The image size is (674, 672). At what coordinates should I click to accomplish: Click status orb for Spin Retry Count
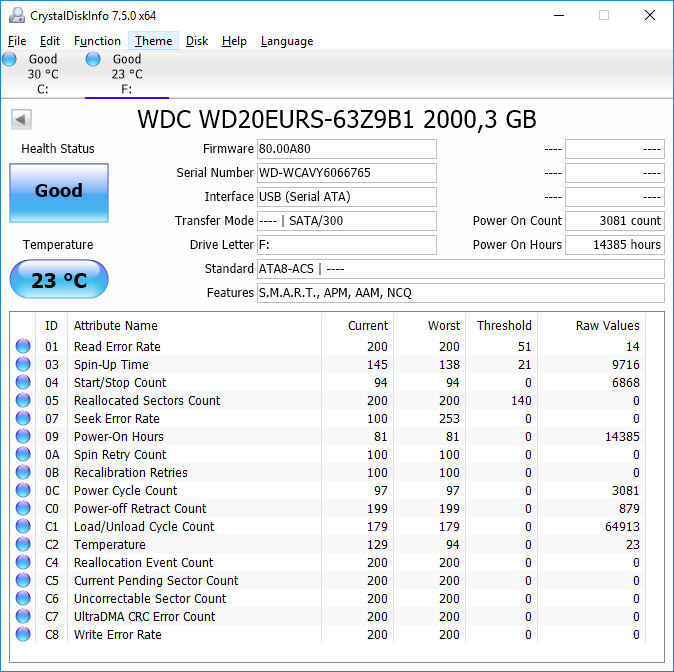[x=23, y=454]
